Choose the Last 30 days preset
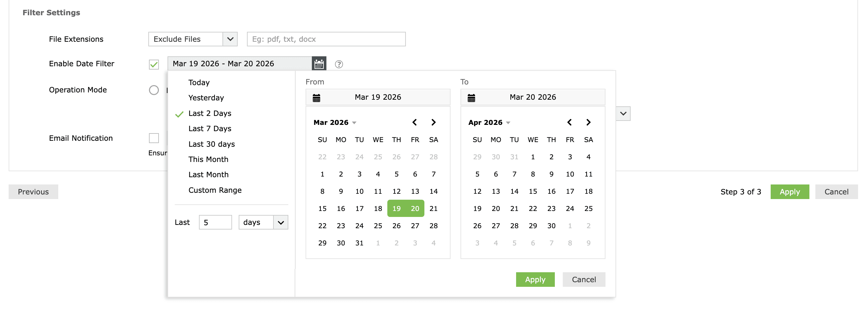The height and width of the screenshot is (310, 868). pos(211,144)
